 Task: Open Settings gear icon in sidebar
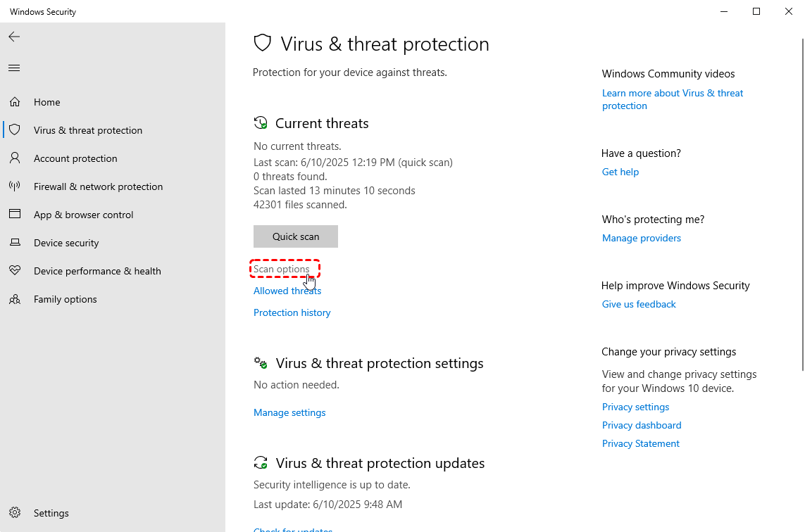pos(15,512)
